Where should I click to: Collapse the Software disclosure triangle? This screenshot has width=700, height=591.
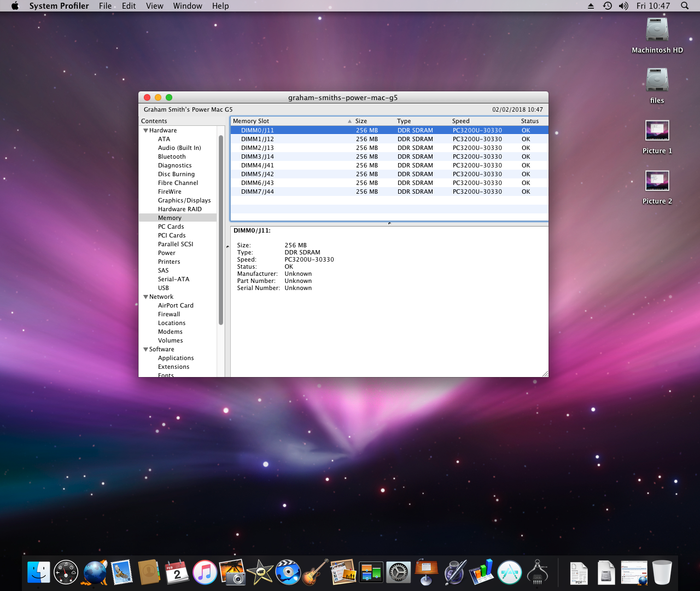pyautogui.click(x=145, y=350)
